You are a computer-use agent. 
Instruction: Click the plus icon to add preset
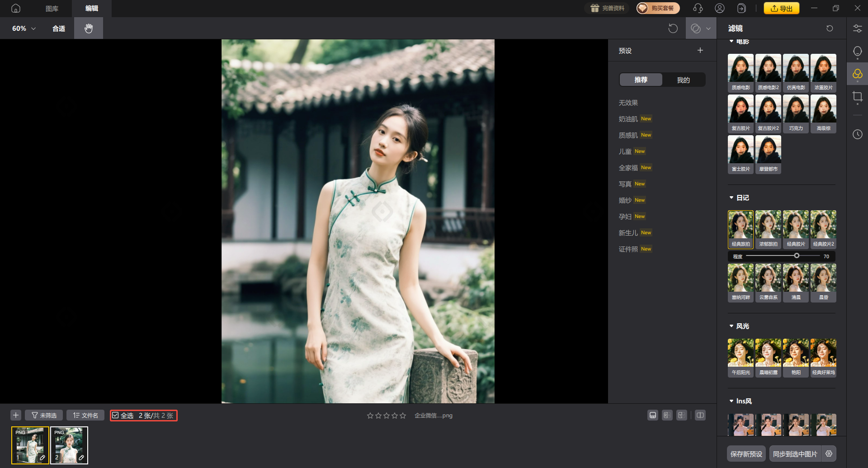click(700, 51)
